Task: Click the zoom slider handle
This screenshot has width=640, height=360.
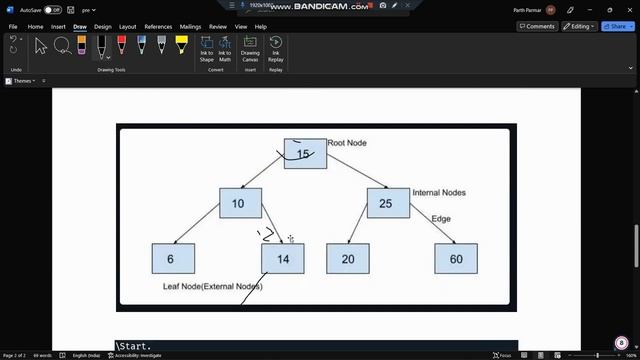Action: [597, 356]
